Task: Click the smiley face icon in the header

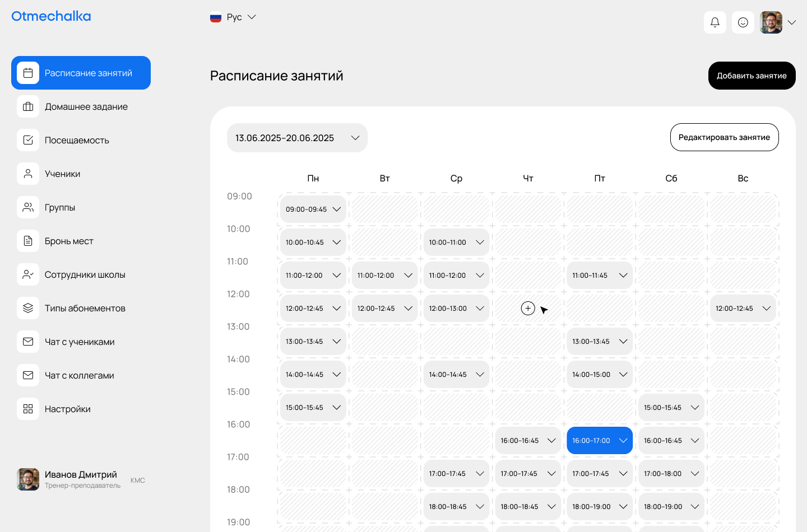Action: click(743, 22)
